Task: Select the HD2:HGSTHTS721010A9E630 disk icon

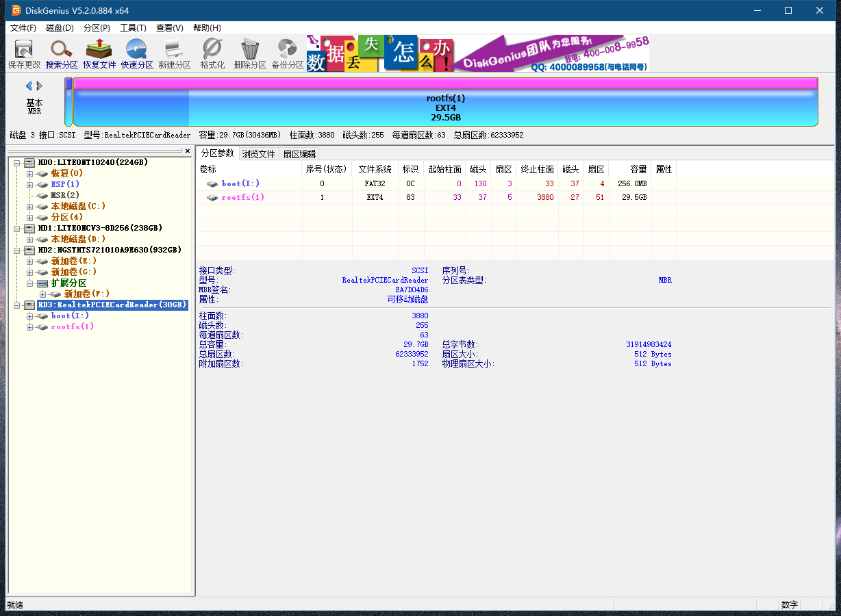Action: [29, 250]
